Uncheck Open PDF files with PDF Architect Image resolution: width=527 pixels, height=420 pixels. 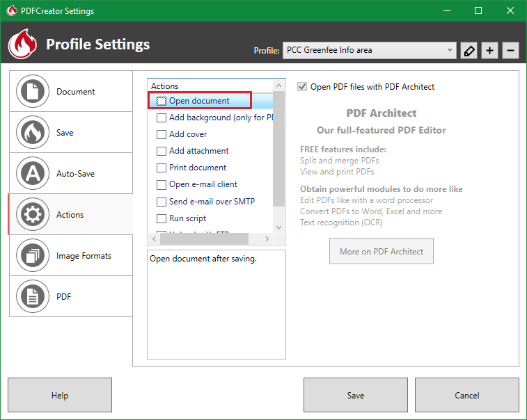(302, 87)
